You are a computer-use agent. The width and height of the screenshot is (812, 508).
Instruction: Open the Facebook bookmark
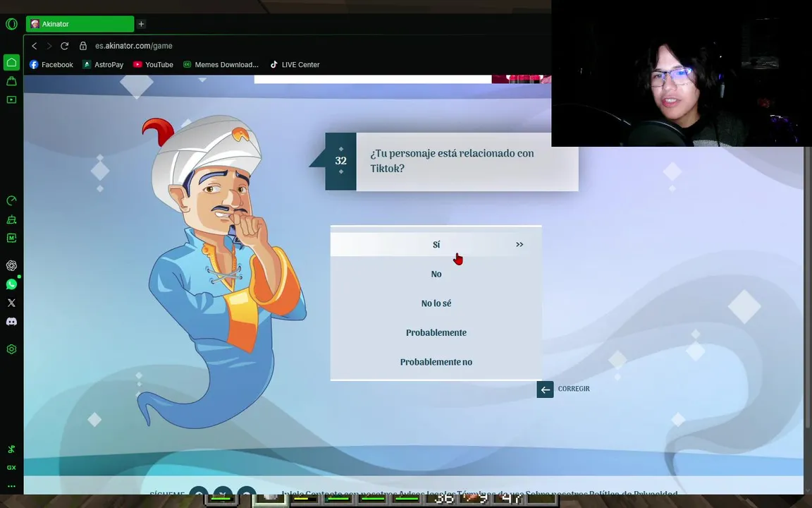(x=51, y=64)
